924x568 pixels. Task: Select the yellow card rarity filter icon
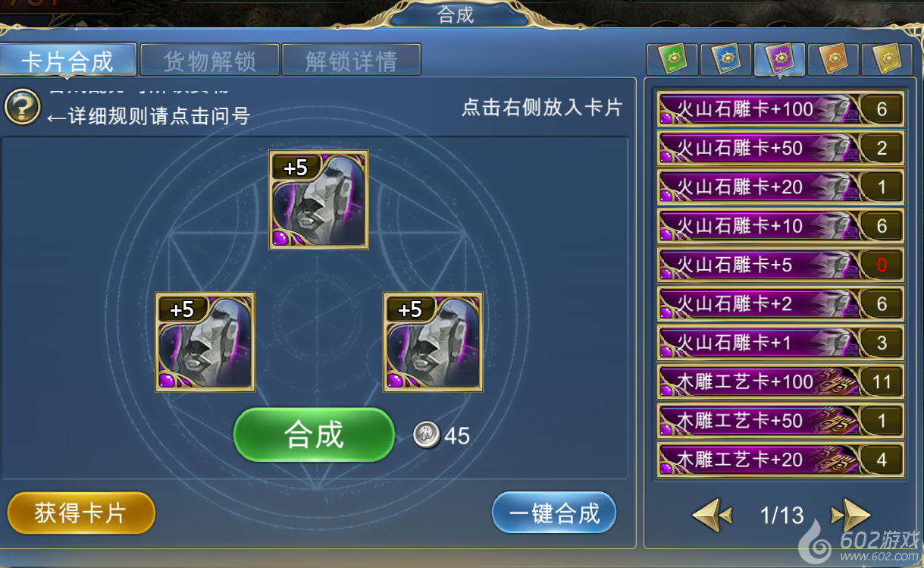887,59
